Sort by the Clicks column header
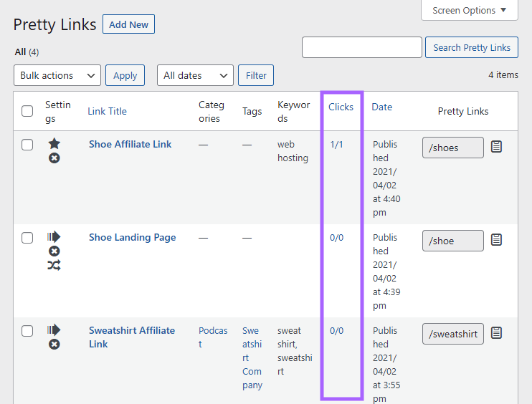The height and width of the screenshot is (404, 532). [341, 107]
